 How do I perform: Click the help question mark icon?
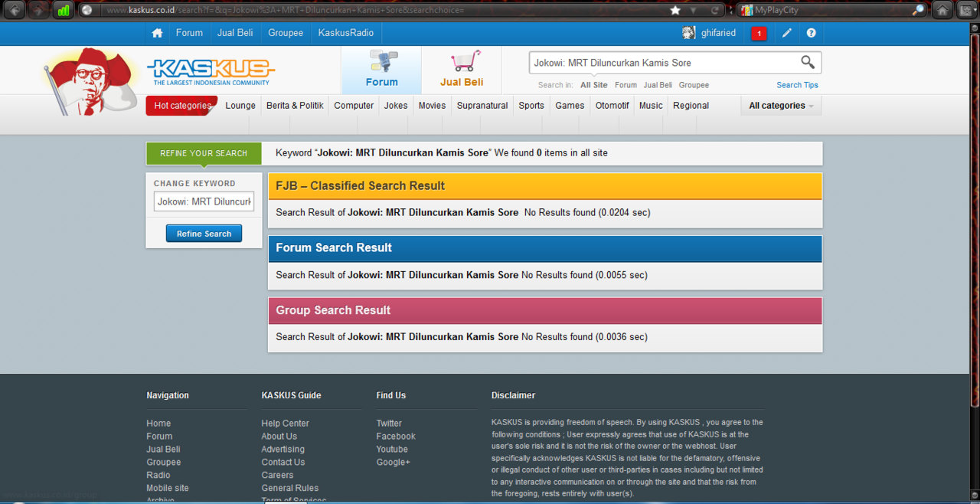coord(811,33)
